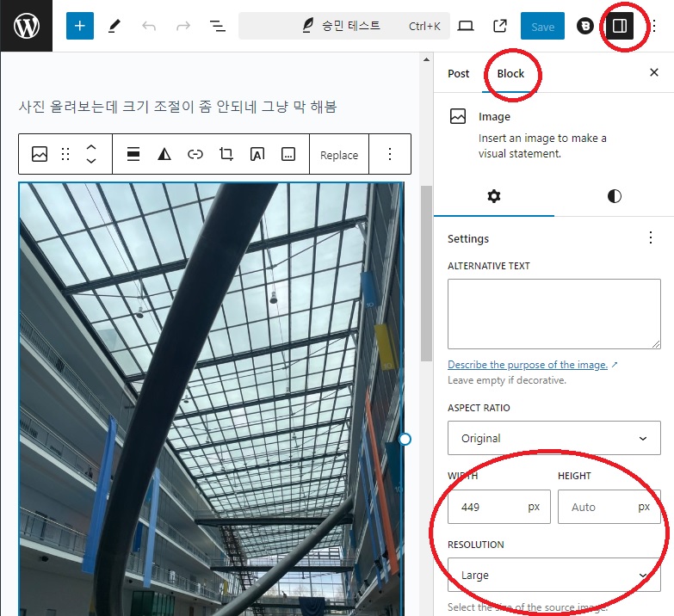Open Describe the purpose of image link
The width and height of the screenshot is (674, 616).
[x=528, y=365]
